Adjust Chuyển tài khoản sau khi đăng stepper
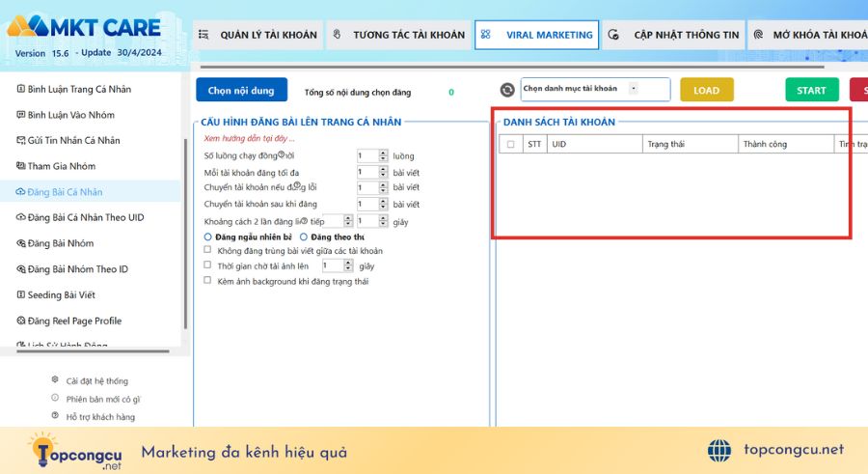Viewport: 868px width, 474px height. (383, 204)
